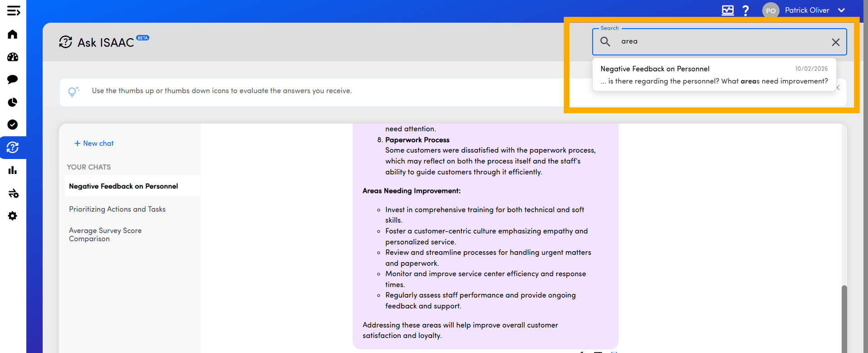Viewport: 868px width, 353px height.
Task: Open the Prioritizing Actions and Tasks chat
Action: point(117,209)
